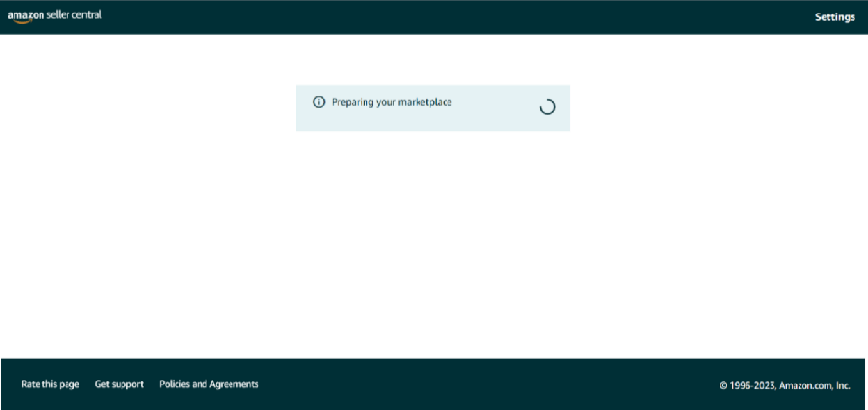Click blank white area below the banner
Viewport: 868px width, 410px height.
pos(433,238)
